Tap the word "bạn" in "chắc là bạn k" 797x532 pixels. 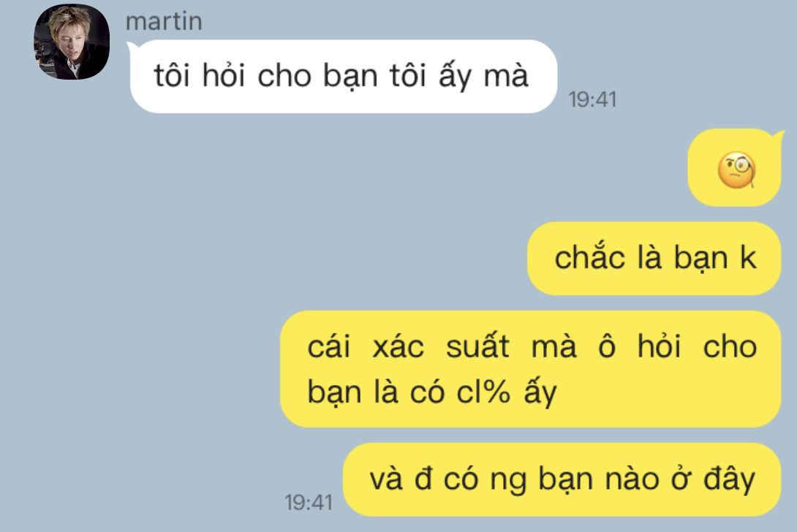pyautogui.click(x=701, y=259)
